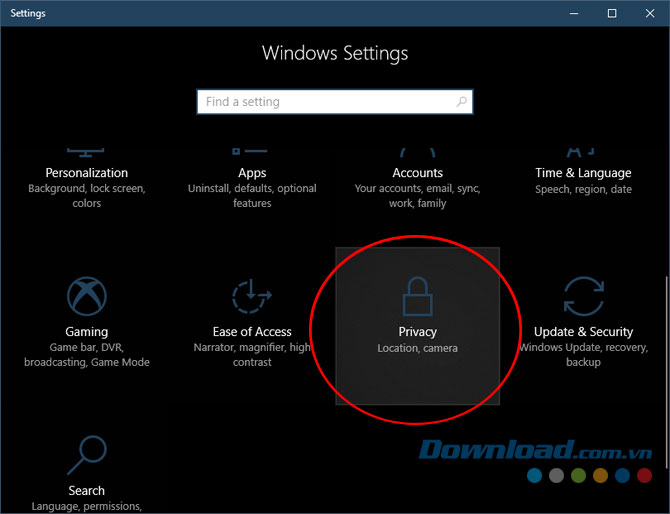Click "Background, lock screen, colors" description

[87, 196]
